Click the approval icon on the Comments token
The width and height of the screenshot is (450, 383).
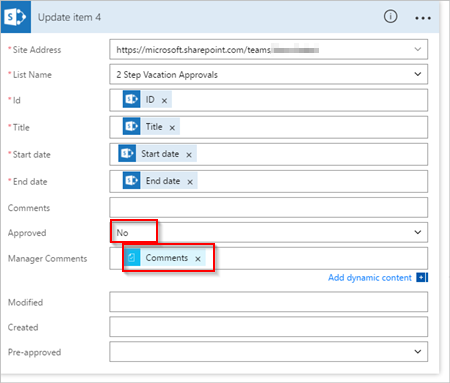132,257
